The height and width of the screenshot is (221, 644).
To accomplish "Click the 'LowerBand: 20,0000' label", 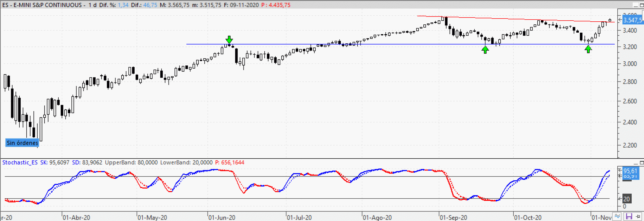I will pyautogui.click(x=186, y=162).
